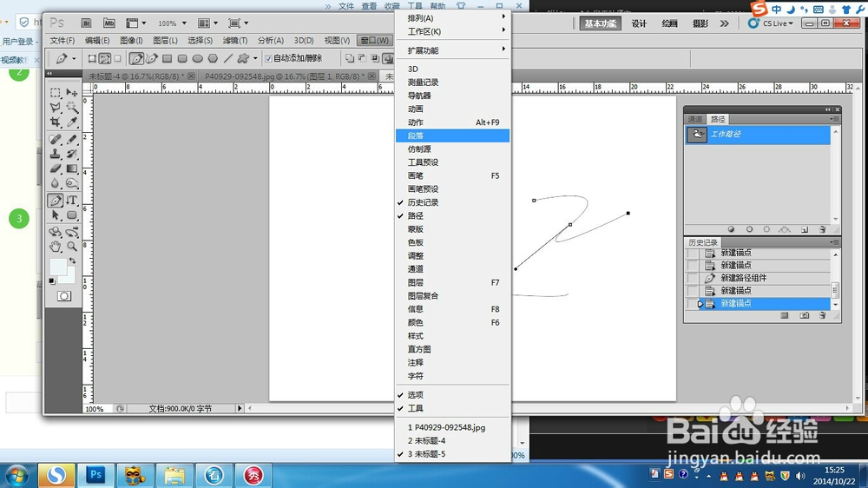Switch to 1 P40929-092548.jpg in Window menu
The height and width of the screenshot is (488, 868).
click(453, 427)
